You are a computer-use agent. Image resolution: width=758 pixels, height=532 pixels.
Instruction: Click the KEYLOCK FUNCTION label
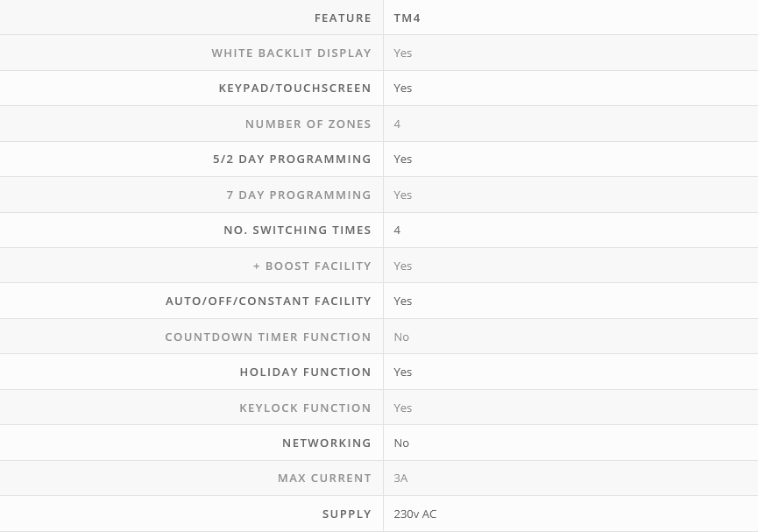point(305,408)
